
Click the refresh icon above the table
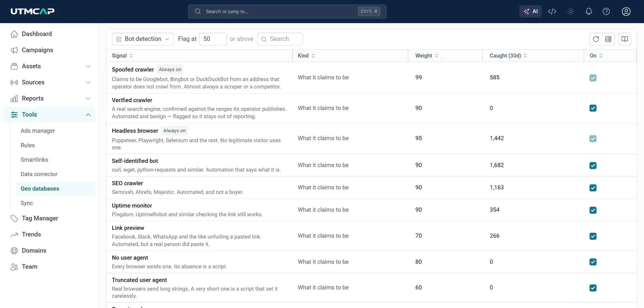point(596,39)
